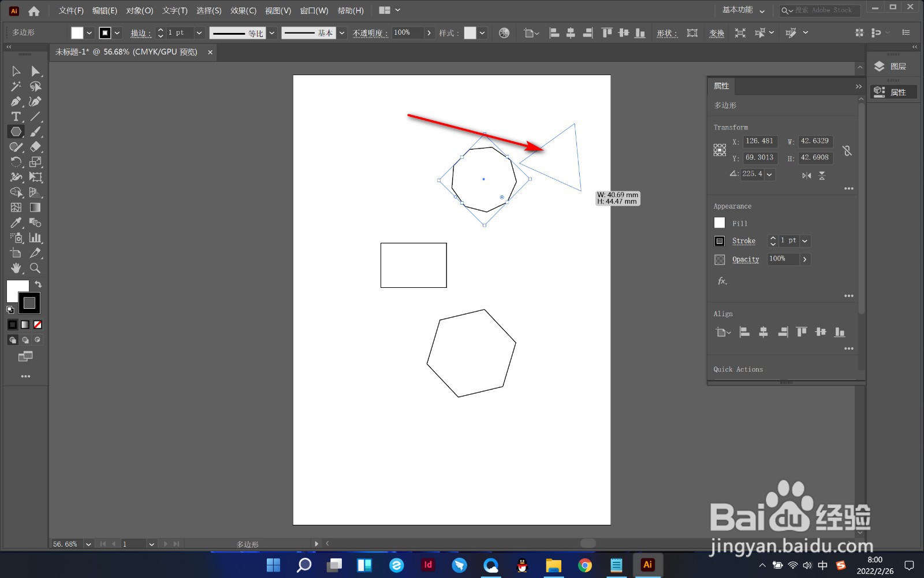
Task: Click the Fill color swatch in Appearance
Action: (x=720, y=223)
